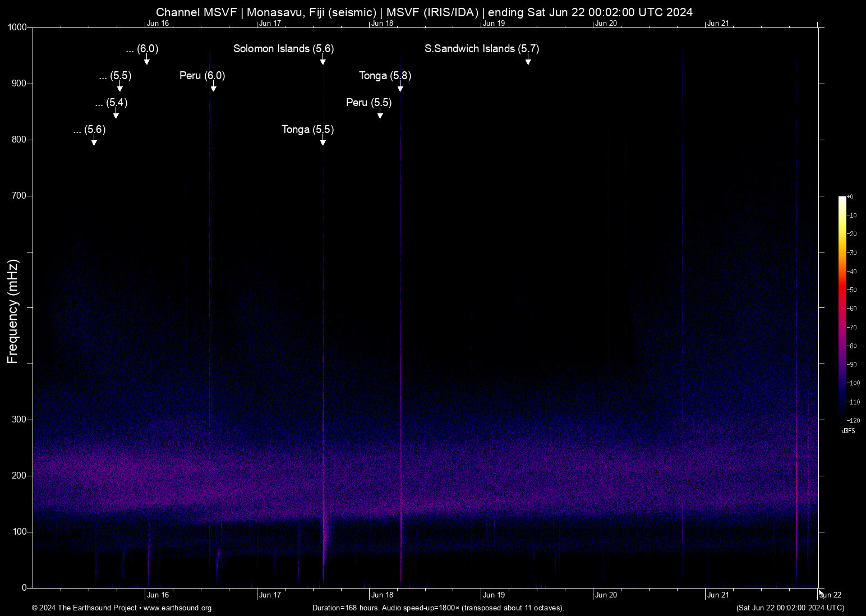Click the 200 frequency axis label

tap(20, 476)
